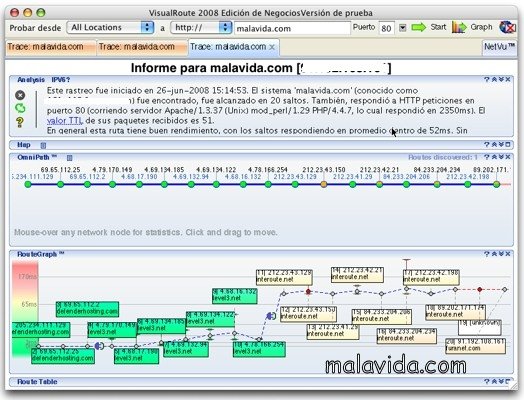Select RouteGraph label '11] 212.23.43.129 interoute.net'

[284, 277]
